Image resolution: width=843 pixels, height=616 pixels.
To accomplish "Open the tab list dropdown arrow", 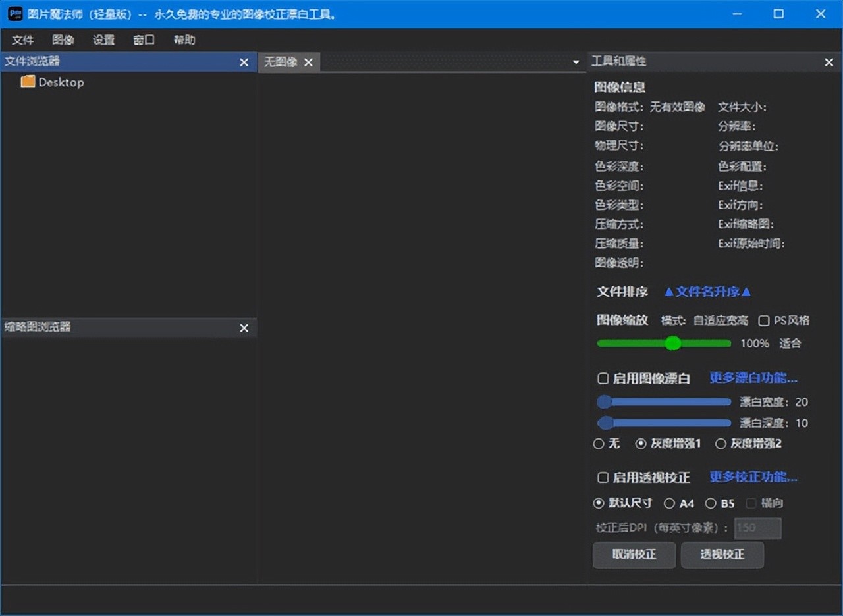I will (576, 62).
